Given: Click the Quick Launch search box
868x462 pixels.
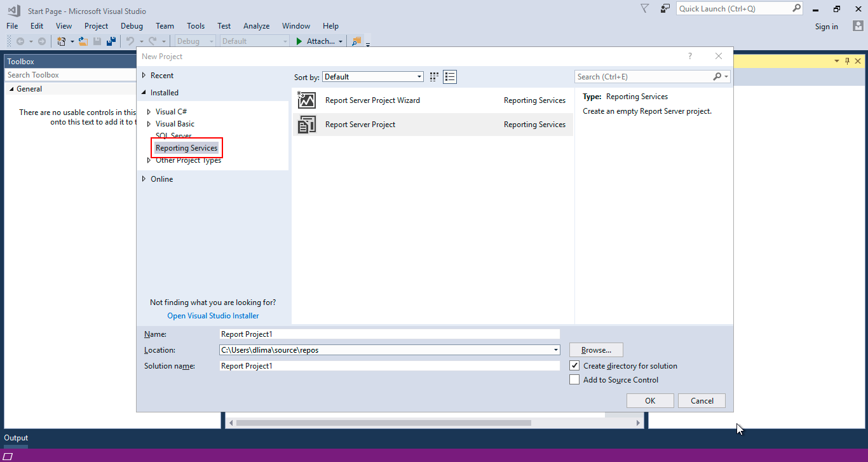Looking at the screenshot, I should pyautogui.click(x=741, y=8).
